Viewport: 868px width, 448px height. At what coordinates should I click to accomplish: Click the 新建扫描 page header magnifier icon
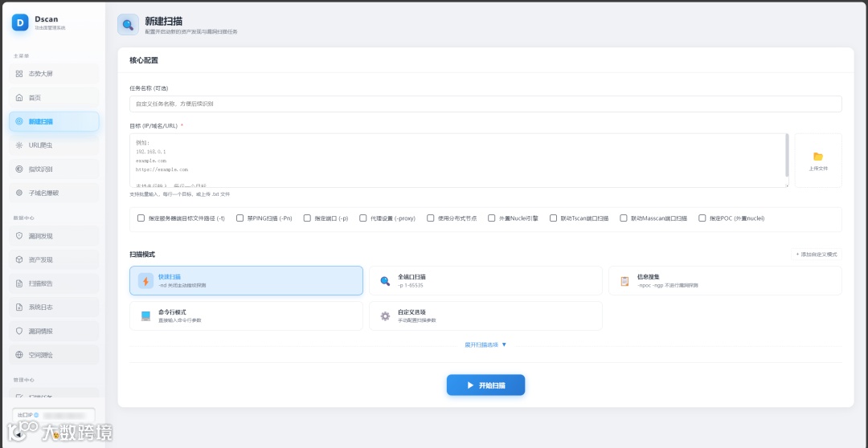(128, 25)
